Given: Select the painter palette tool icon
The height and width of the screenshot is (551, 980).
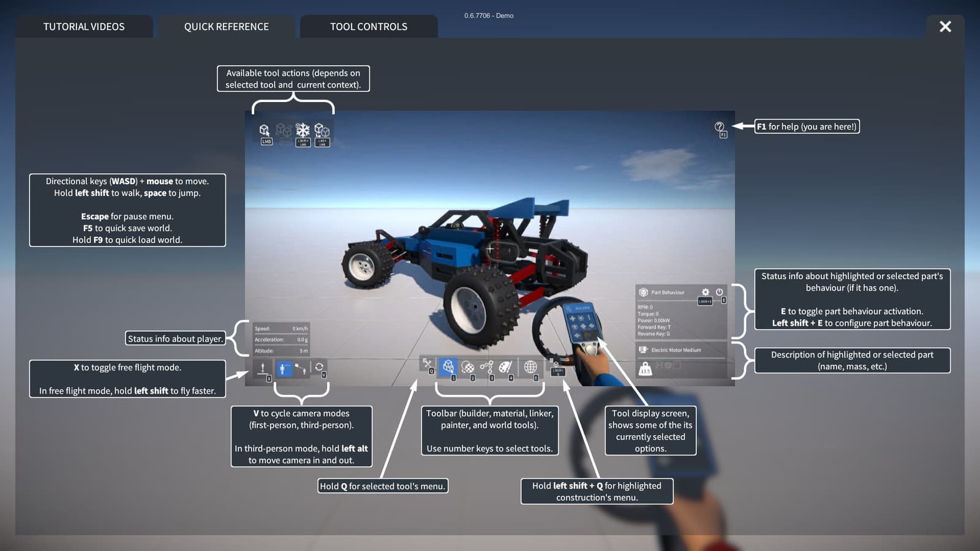Looking at the screenshot, I should 505,367.
